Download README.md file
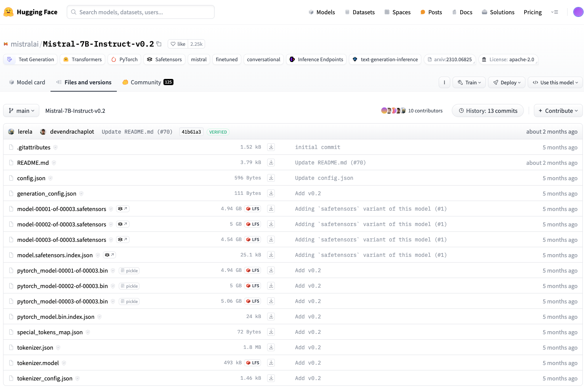 tap(271, 162)
